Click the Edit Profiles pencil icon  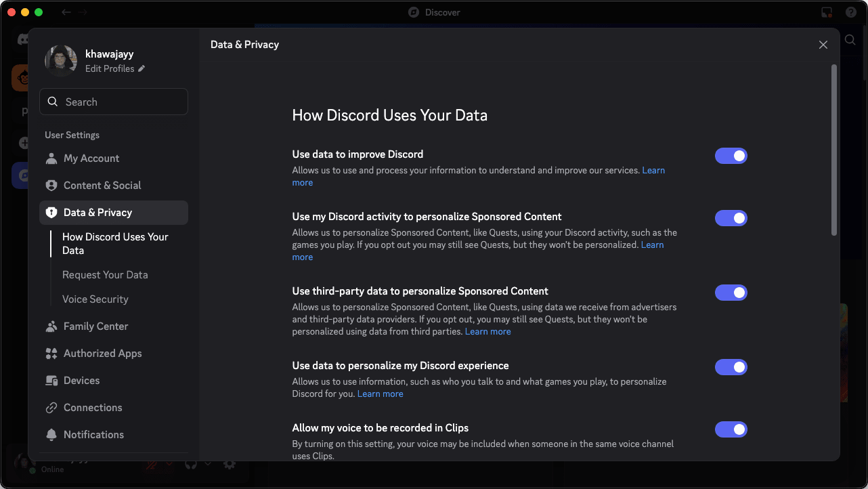click(142, 69)
